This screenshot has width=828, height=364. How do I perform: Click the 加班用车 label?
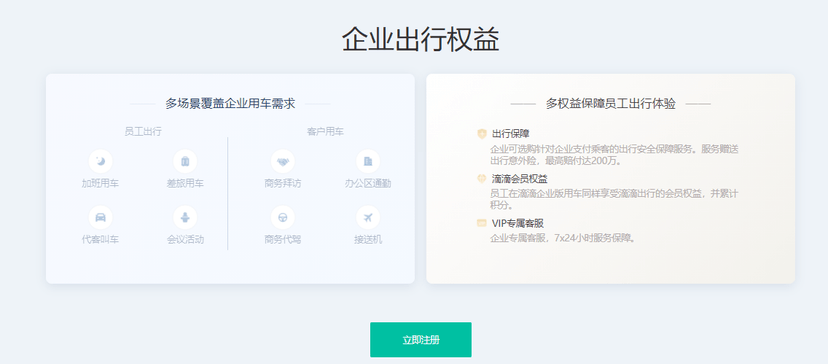click(x=100, y=184)
